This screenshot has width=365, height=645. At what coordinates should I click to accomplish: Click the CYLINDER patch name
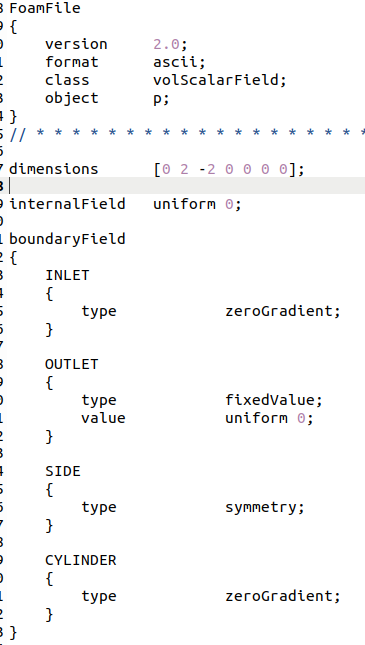pos(81,560)
